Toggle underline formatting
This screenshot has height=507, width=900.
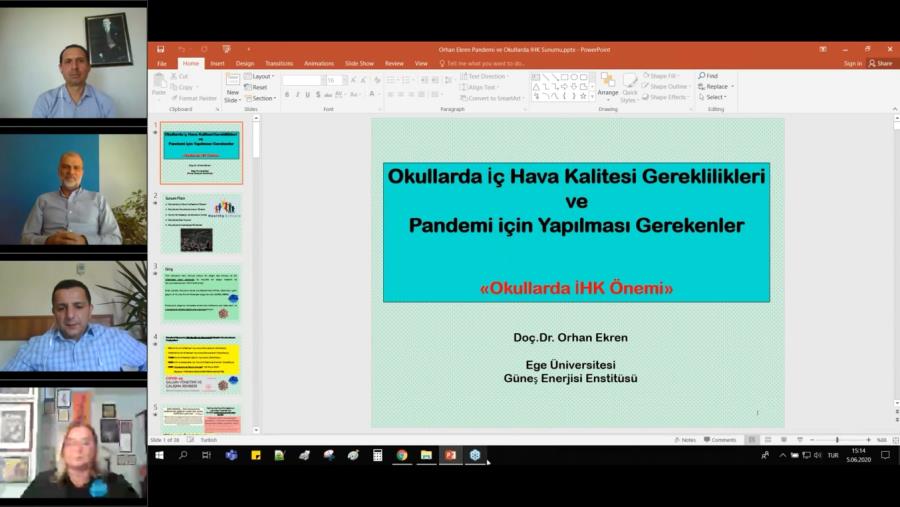(x=308, y=94)
